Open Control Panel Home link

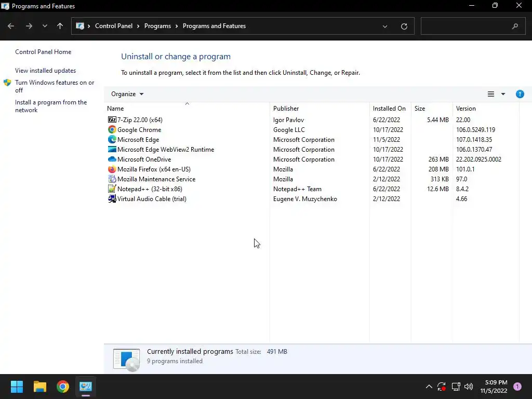pyautogui.click(x=43, y=52)
